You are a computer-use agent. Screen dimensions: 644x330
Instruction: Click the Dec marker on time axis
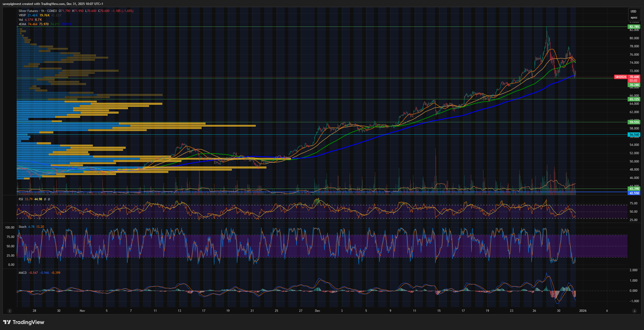(x=317, y=311)
